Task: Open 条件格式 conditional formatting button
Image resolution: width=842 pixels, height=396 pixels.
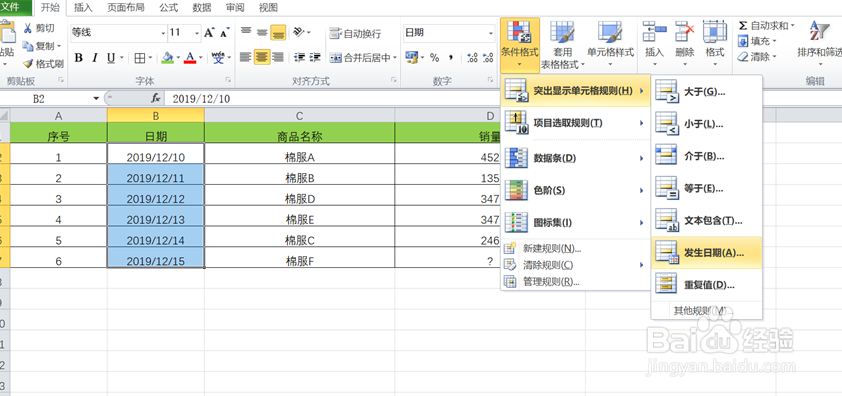Action: pos(519,45)
